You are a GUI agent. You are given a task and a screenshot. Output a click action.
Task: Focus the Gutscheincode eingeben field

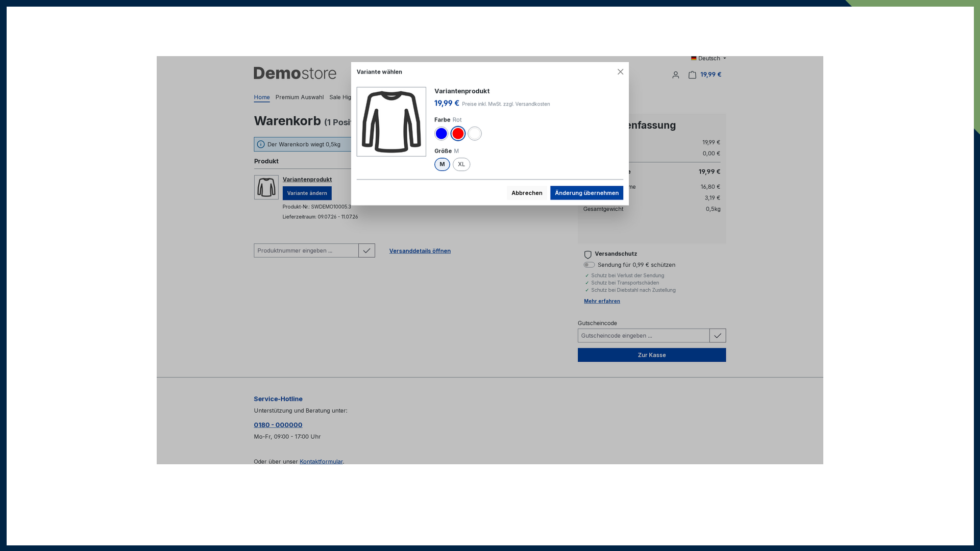643,336
